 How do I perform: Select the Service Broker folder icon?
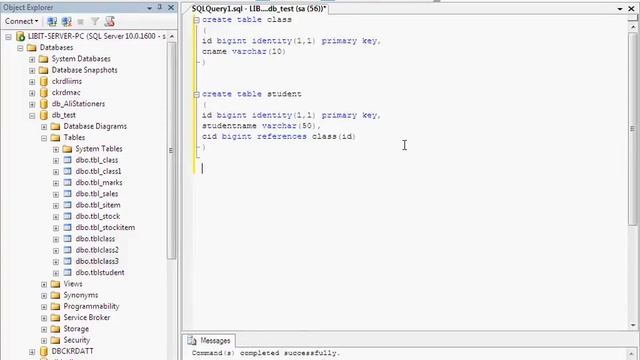point(55,318)
